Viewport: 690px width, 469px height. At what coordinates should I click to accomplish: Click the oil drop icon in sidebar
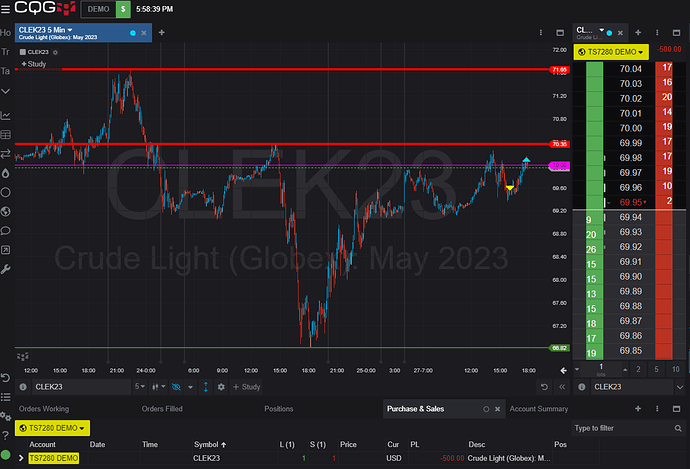(x=6, y=173)
